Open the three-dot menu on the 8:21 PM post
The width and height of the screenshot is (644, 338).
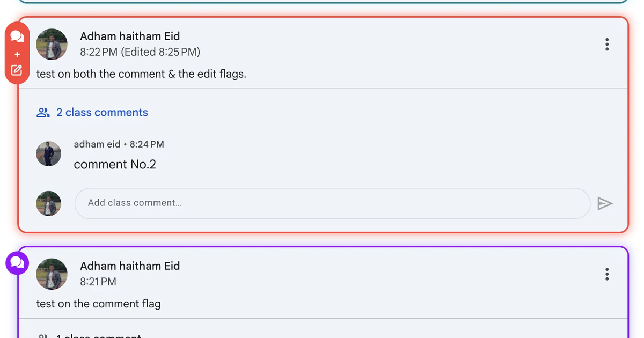click(607, 274)
